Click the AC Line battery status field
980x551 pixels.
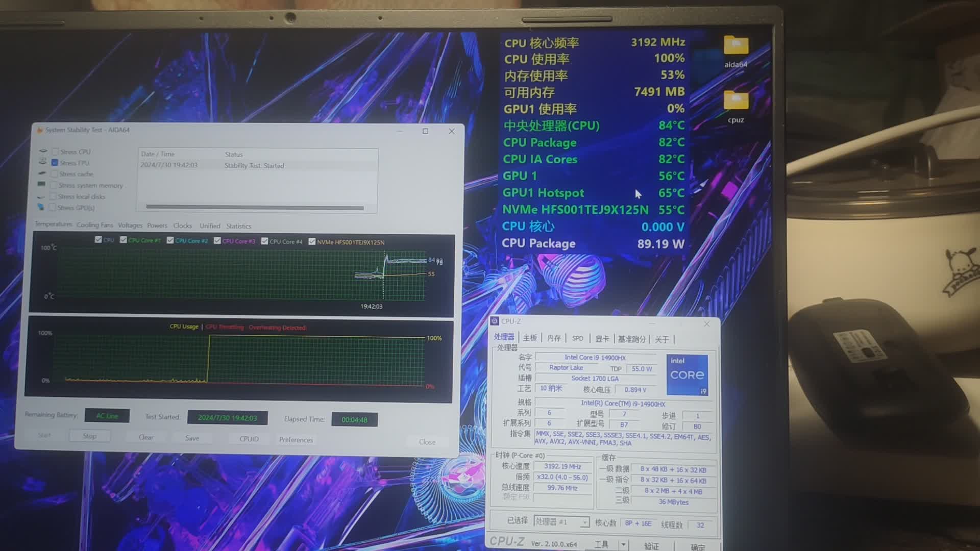107,416
